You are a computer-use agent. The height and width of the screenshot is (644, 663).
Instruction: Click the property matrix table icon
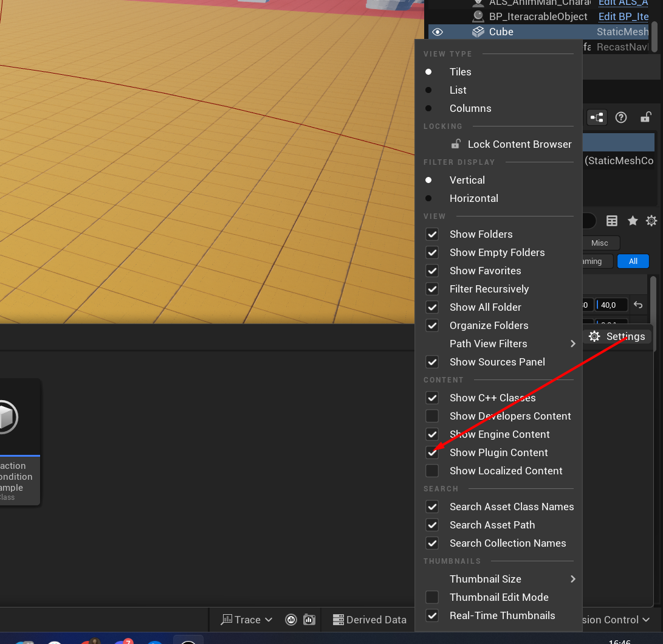point(612,221)
